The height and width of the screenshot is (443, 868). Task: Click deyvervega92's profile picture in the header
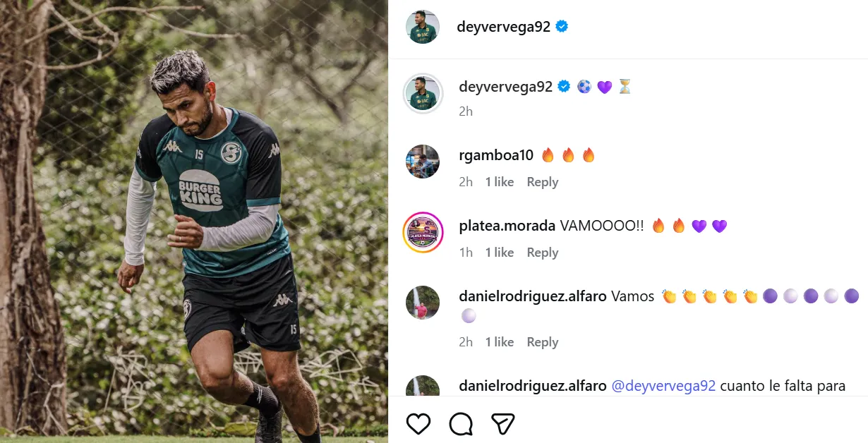click(422, 26)
